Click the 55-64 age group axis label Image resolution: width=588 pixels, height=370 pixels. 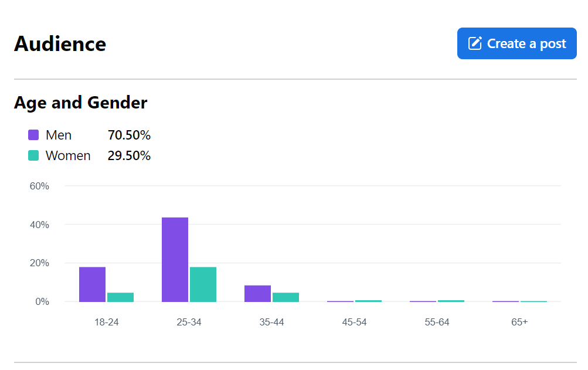(437, 322)
